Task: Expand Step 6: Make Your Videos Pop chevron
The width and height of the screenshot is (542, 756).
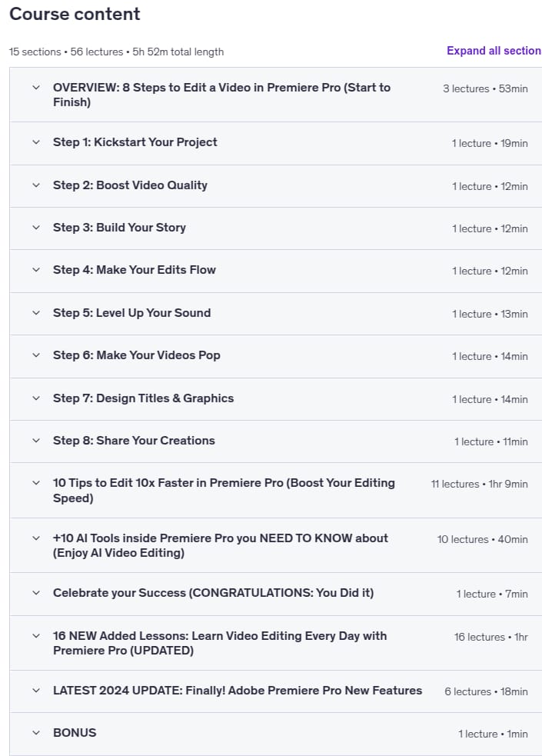Action: click(x=36, y=355)
